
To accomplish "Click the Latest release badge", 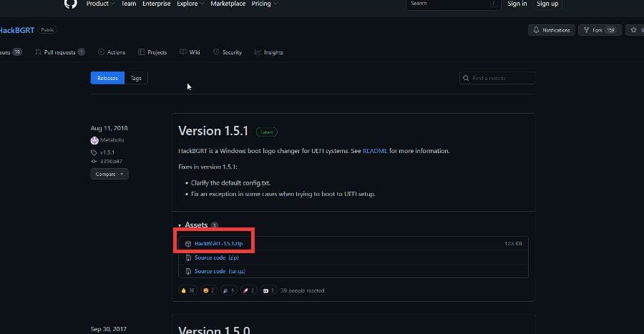I will coord(267,132).
